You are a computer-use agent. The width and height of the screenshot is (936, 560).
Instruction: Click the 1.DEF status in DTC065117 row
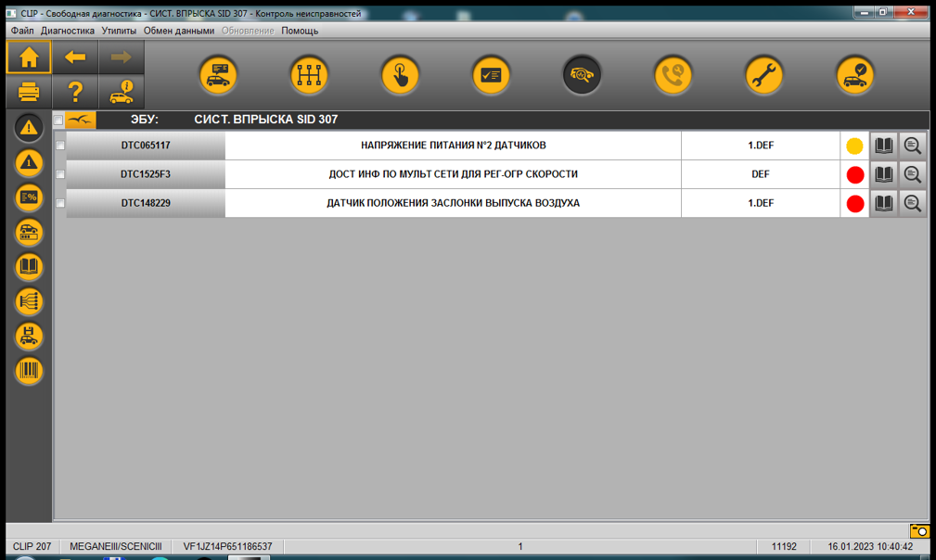pyautogui.click(x=761, y=146)
